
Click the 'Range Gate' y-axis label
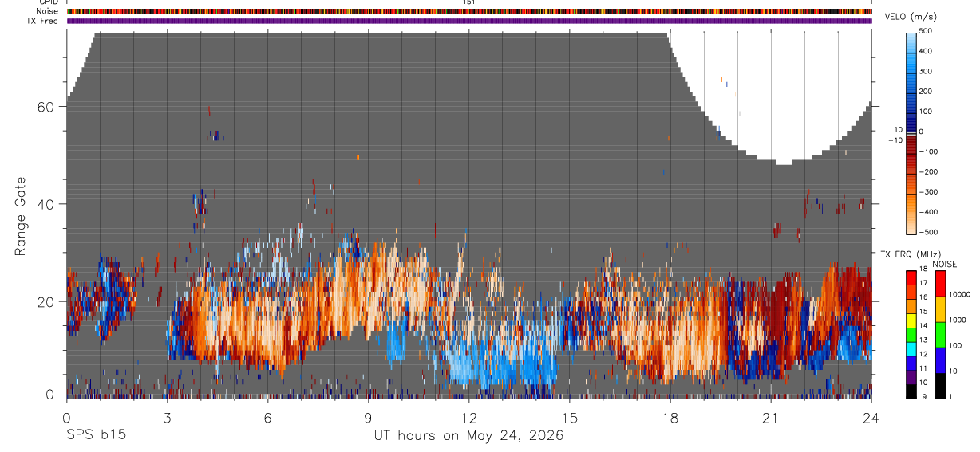pos(21,216)
